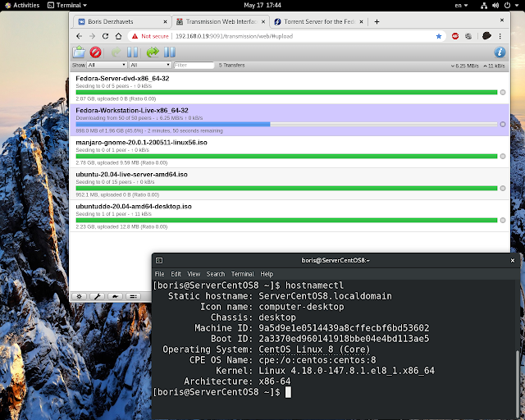The width and height of the screenshot is (525, 420).
Task: Click Fedora-Server-dvd green progress bar
Action: (286, 93)
